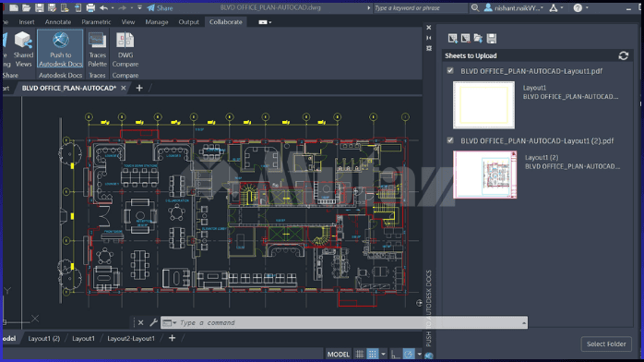Switch to the Layout2-Layout1 tab

pyautogui.click(x=131, y=338)
